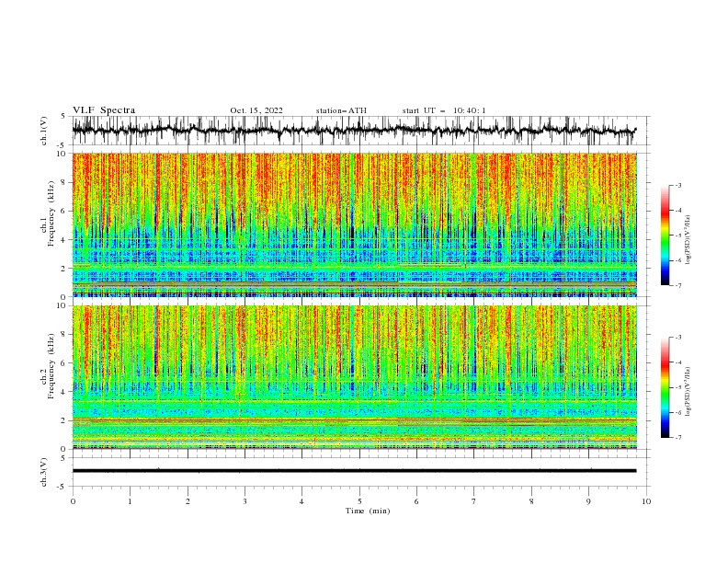Click the "VLF Spectra" plot title
This screenshot has height=563, width=728.
(104, 110)
